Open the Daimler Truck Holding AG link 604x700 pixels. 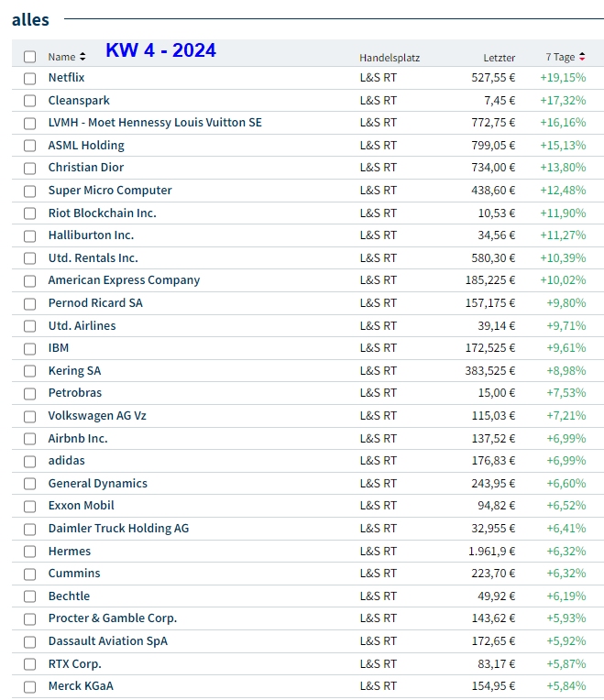118,529
